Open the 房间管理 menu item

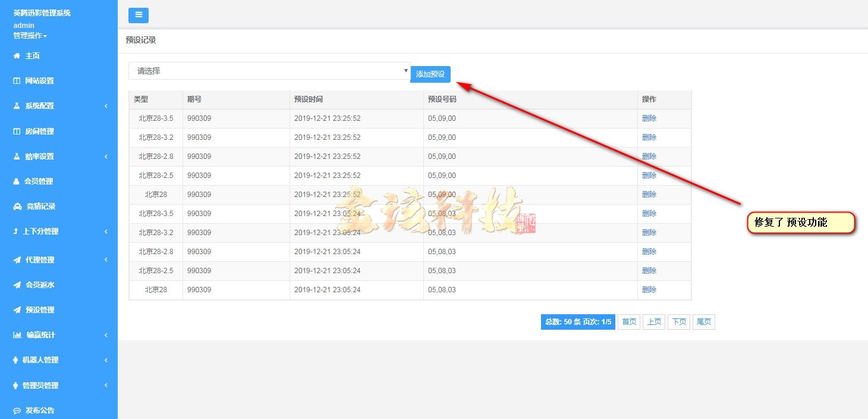39,132
